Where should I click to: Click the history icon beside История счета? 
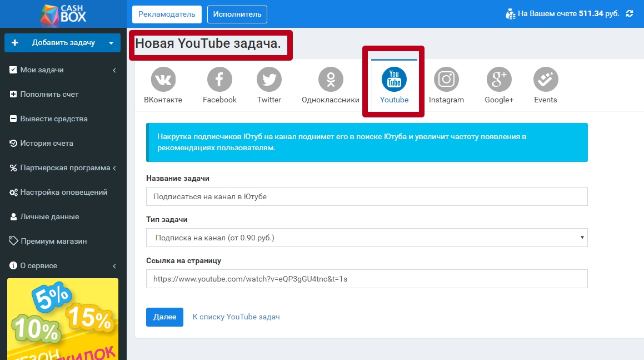tap(13, 143)
